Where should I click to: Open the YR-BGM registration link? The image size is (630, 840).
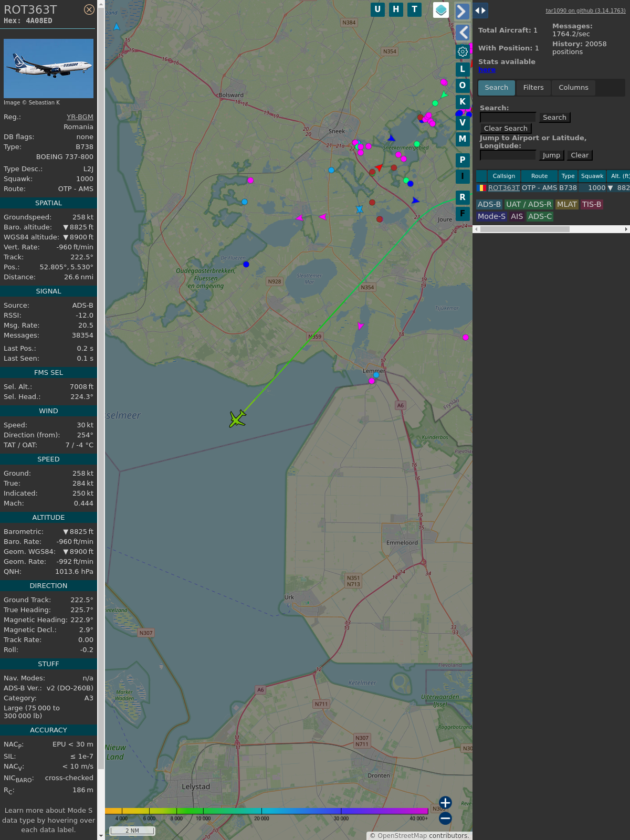pos(80,117)
